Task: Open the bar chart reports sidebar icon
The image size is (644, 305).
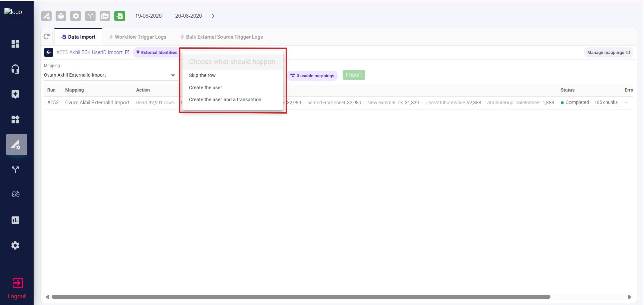Action: click(x=15, y=220)
